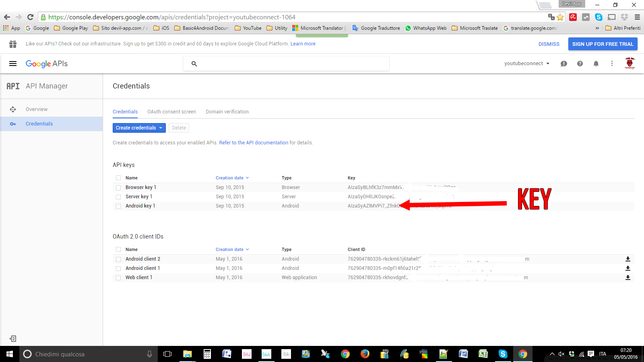Viewport: 644px width, 362px height.
Task: Open the Chrome menu button
Action: click(637, 17)
